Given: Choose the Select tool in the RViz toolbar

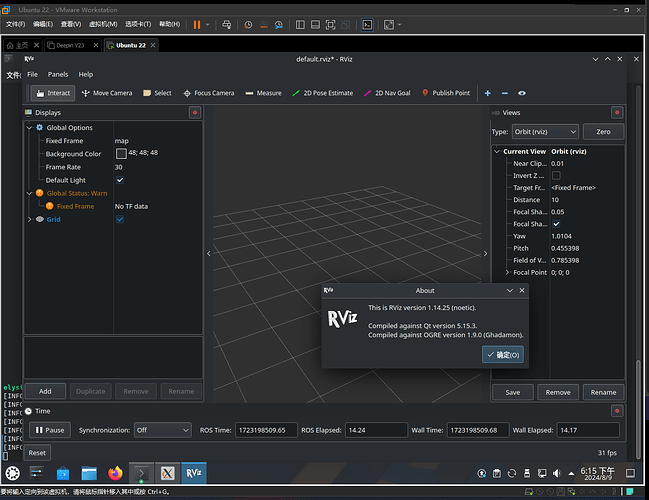Looking at the screenshot, I should click(x=157, y=93).
